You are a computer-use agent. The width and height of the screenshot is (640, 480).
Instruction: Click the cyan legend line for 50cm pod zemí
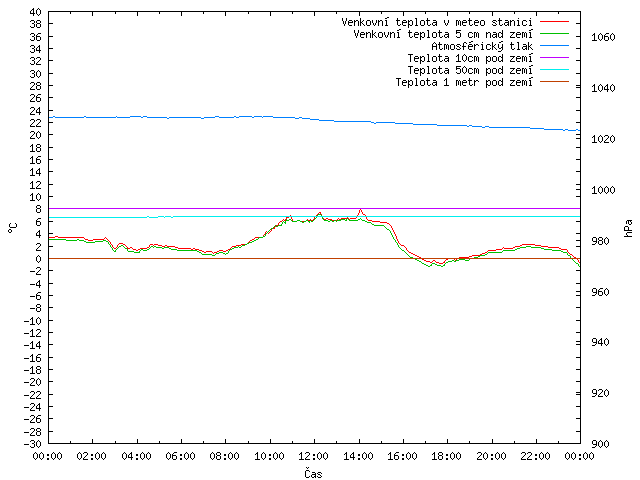pos(554,70)
